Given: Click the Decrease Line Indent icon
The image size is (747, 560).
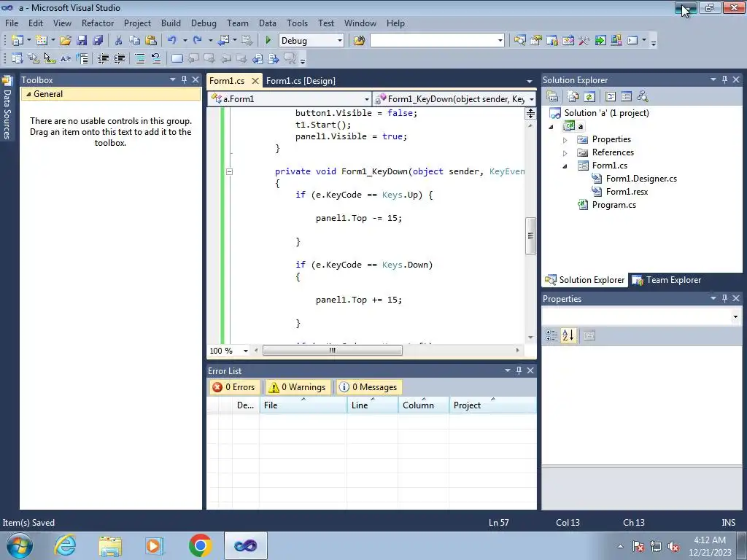Looking at the screenshot, I should tap(103, 58).
